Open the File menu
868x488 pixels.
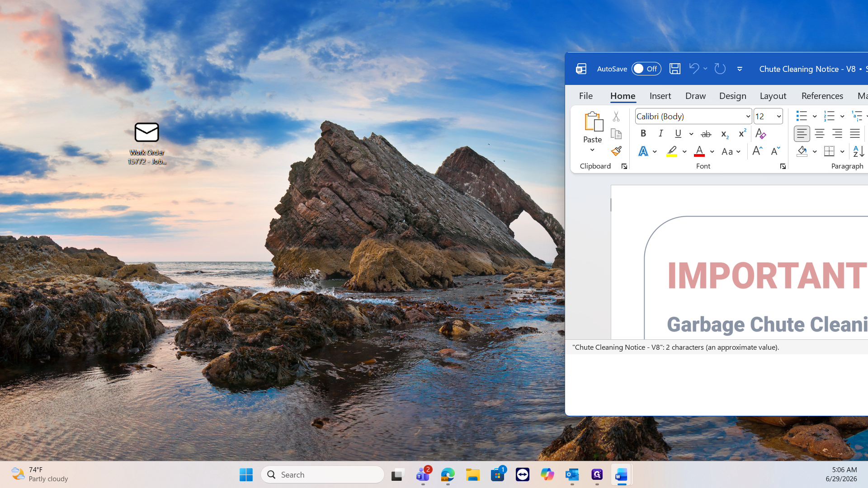click(x=585, y=96)
